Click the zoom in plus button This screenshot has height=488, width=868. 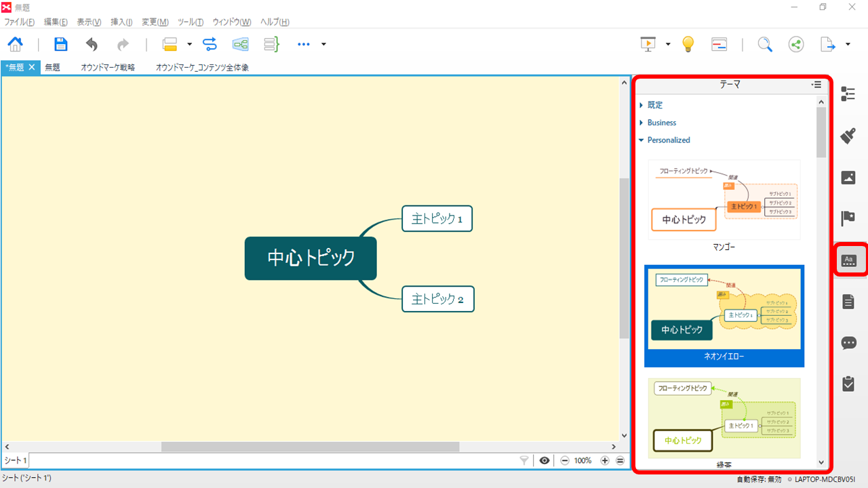tap(605, 461)
